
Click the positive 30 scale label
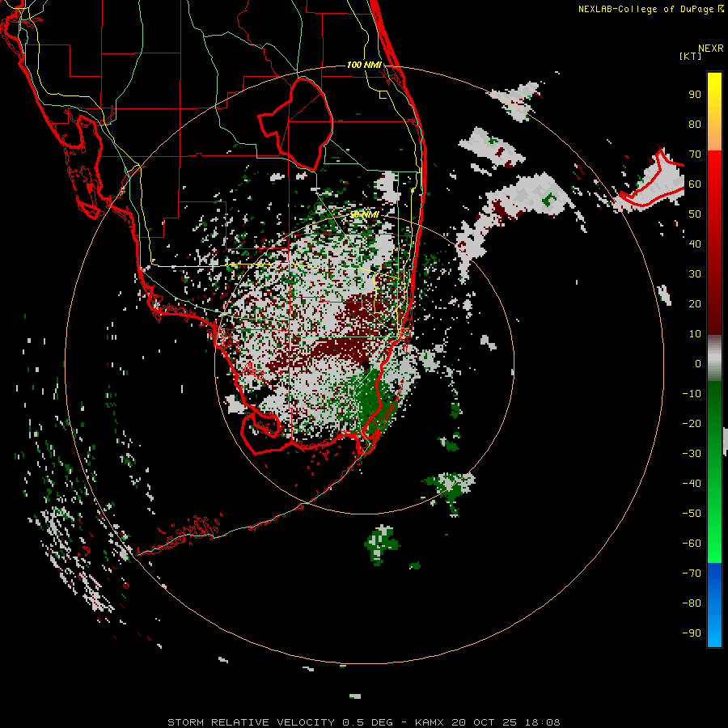[x=695, y=274]
